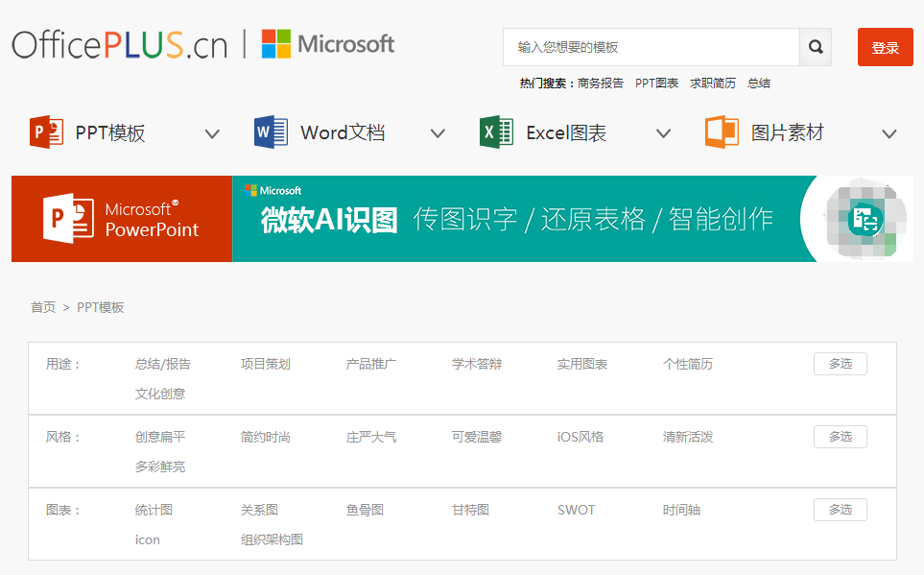
Task: Choose chart type 鱼骨图
Action: (365, 510)
